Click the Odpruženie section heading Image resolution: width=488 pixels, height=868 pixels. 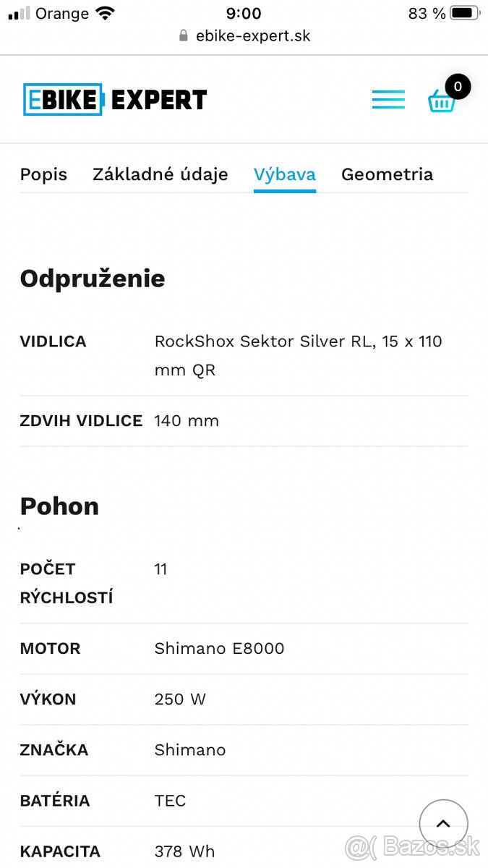click(x=93, y=278)
